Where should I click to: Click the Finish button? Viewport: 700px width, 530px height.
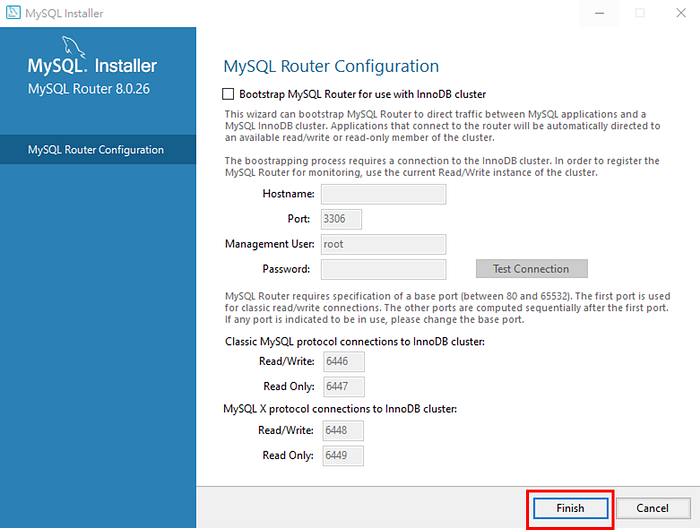point(570,508)
